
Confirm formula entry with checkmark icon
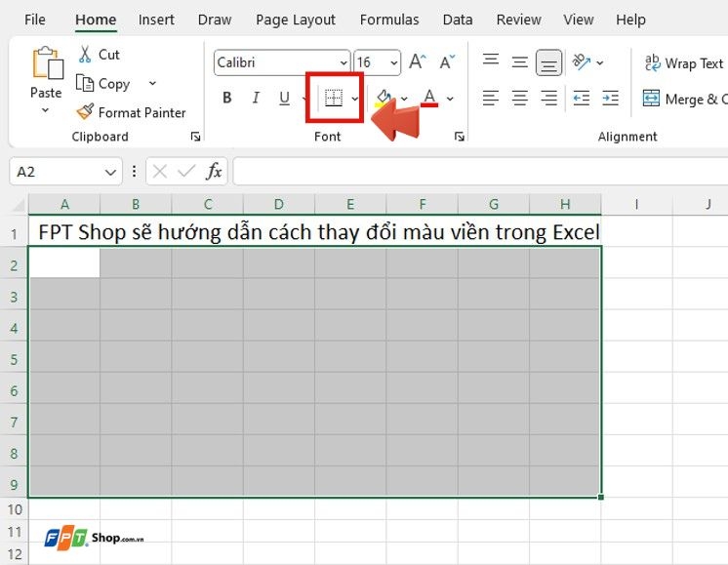point(186,172)
